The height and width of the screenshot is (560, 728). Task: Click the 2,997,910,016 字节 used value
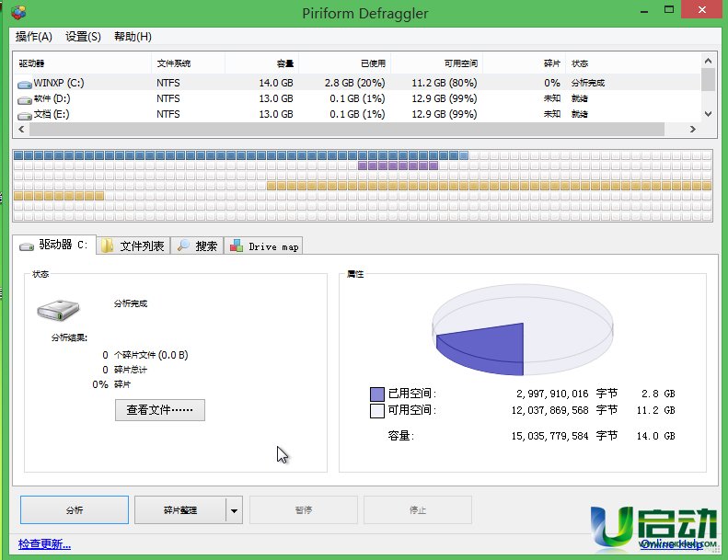(567, 394)
